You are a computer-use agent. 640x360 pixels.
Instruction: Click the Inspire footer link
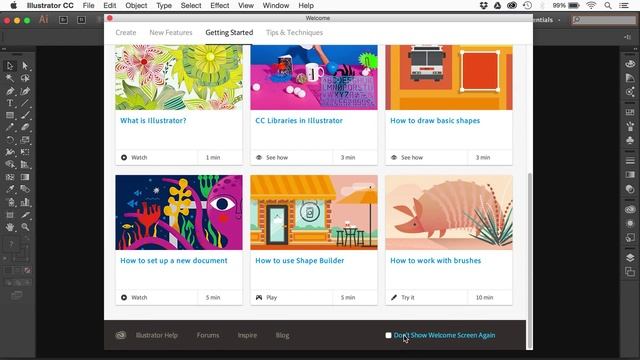coord(247,335)
